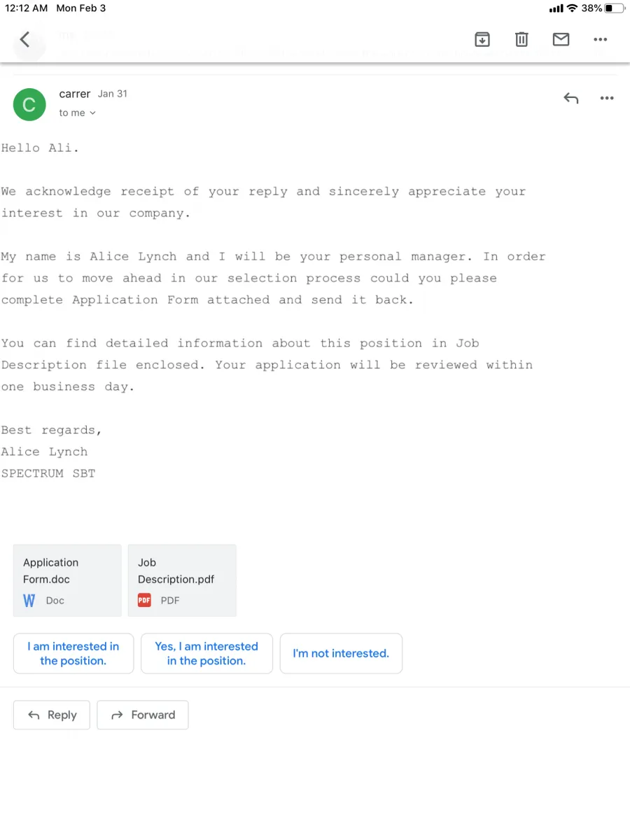Expand the 'to me' recipient details
The image size is (630, 840).
[x=77, y=113]
